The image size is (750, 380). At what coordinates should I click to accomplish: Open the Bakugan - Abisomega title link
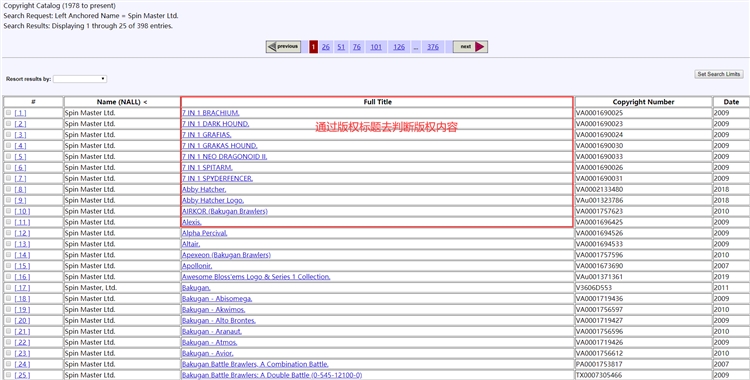[217, 299]
